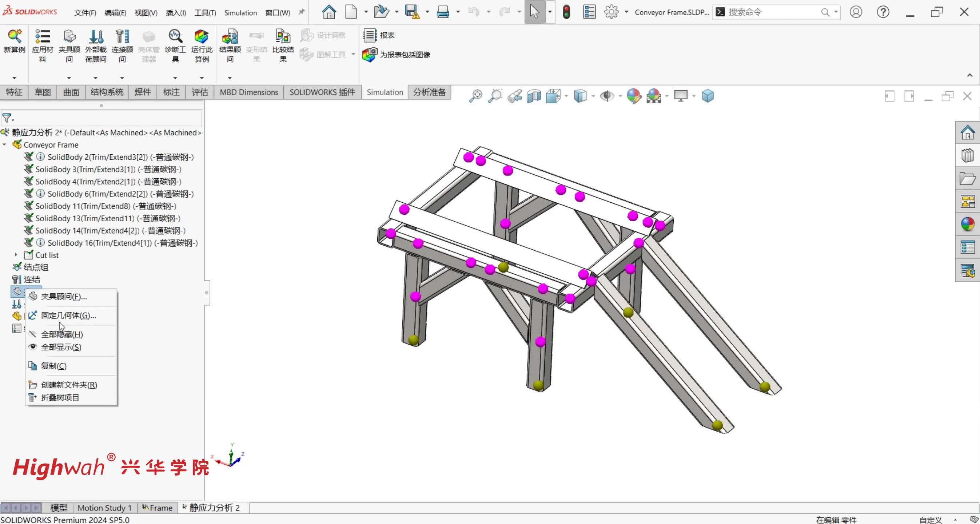Select Show All fixtures option
980x524 pixels.
[x=61, y=347]
